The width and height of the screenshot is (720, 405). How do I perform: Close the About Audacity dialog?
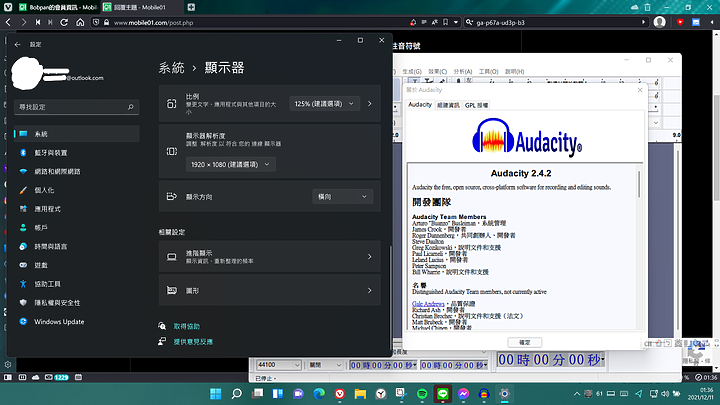[640, 90]
